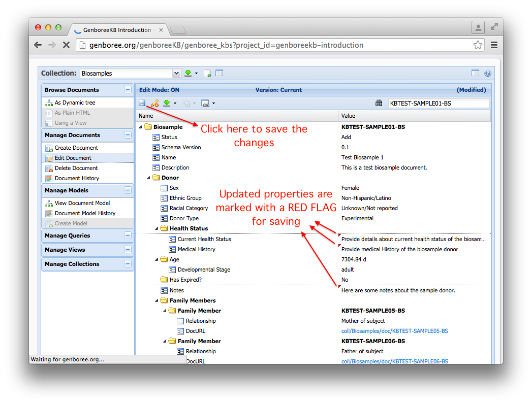The height and width of the screenshot is (404, 532).
Task: Click the list view icon near the help icon
Action: [x=475, y=73]
